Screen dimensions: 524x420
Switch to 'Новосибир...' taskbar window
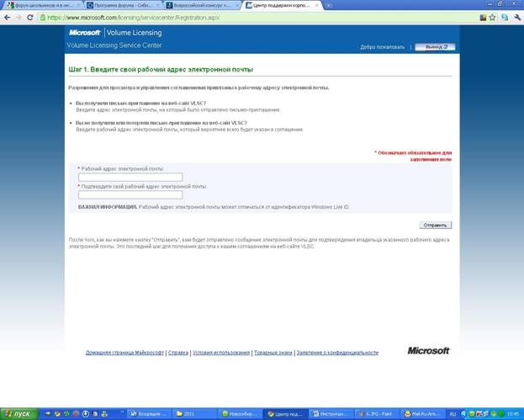(241, 414)
